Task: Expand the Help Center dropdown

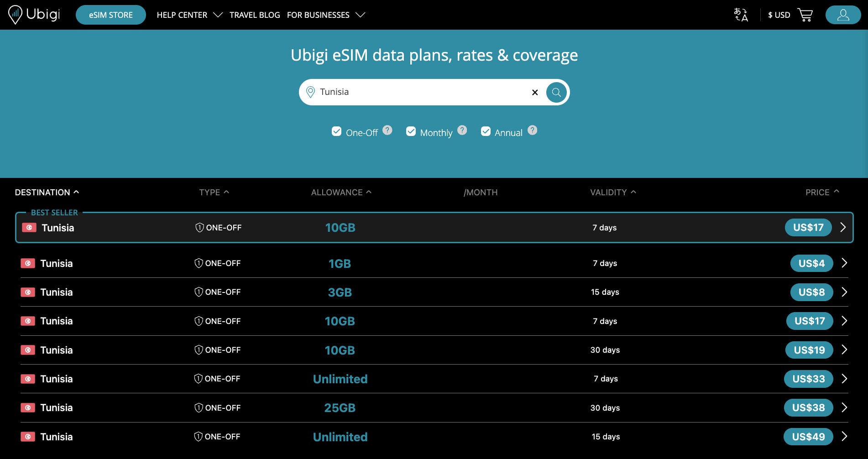Action: click(x=189, y=15)
